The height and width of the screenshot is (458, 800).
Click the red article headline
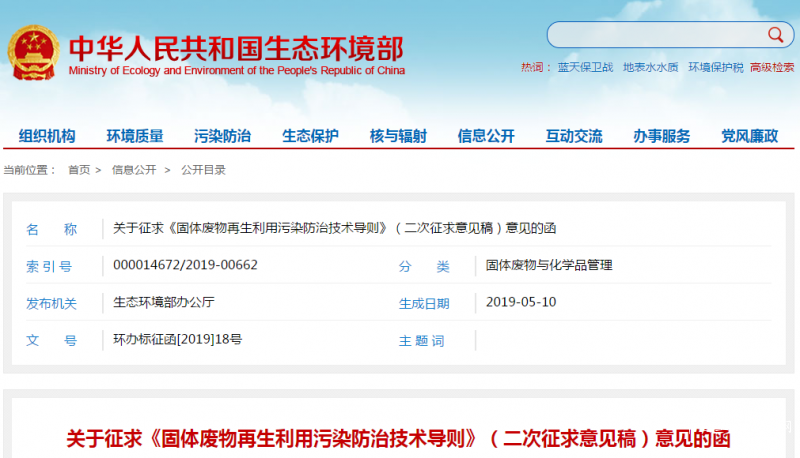click(398, 439)
